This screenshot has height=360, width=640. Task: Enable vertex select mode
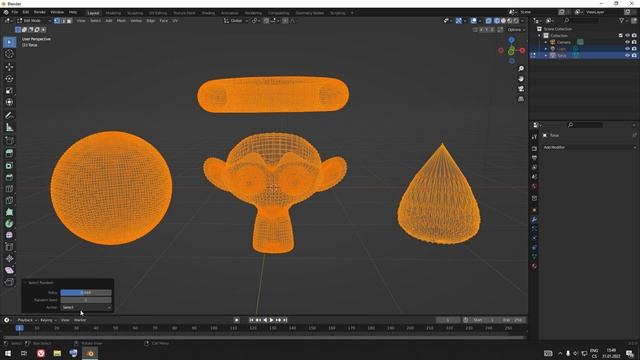click(57, 20)
